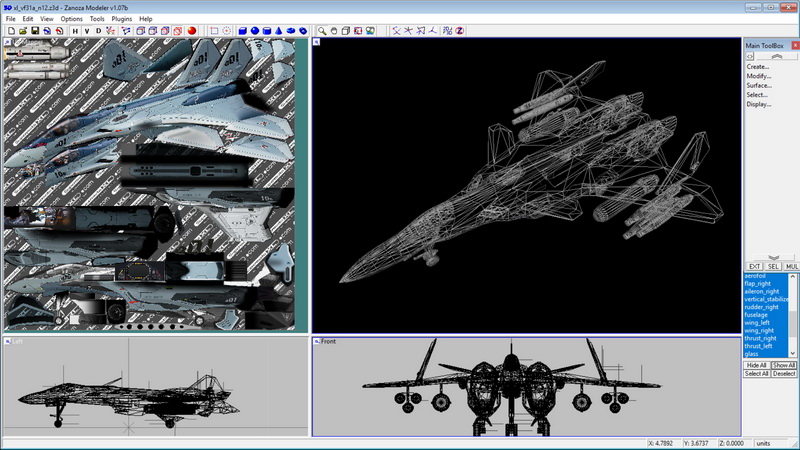Open the Plugins menu
Screen dimensions: 800x450
click(x=121, y=19)
